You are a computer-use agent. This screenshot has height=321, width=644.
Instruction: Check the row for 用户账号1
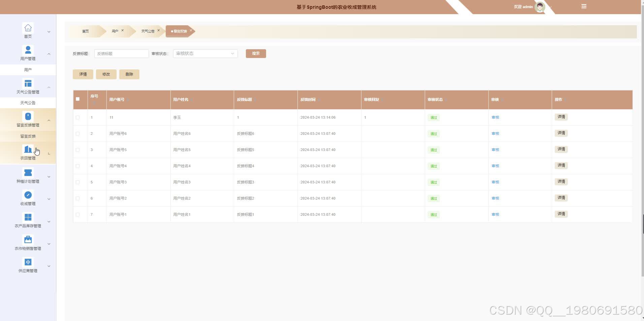tap(78, 214)
